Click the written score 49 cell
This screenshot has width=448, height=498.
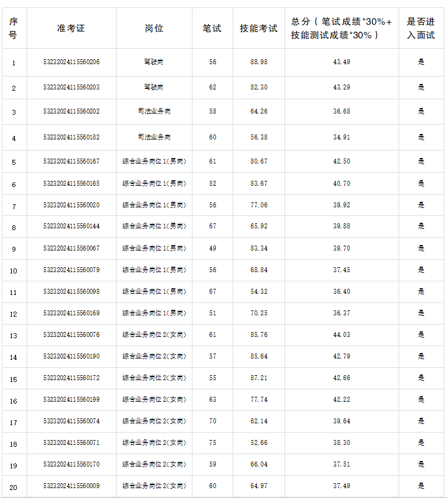click(x=212, y=248)
